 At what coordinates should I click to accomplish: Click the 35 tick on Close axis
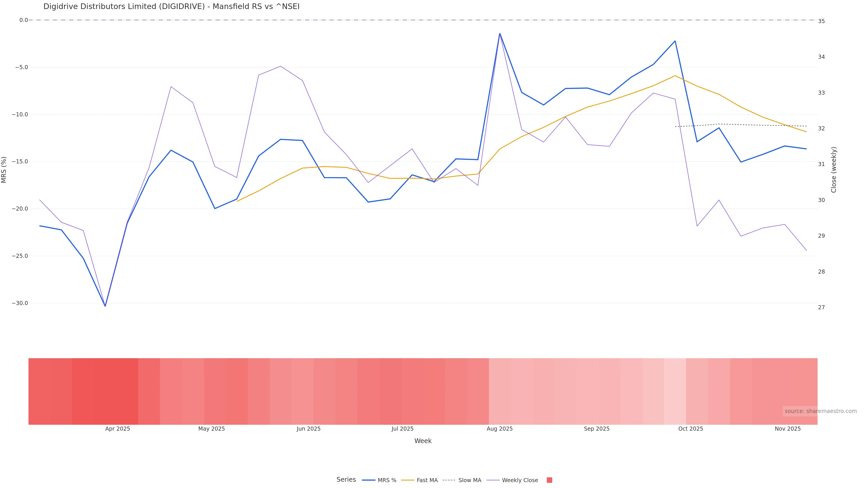[x=821, y=21]
